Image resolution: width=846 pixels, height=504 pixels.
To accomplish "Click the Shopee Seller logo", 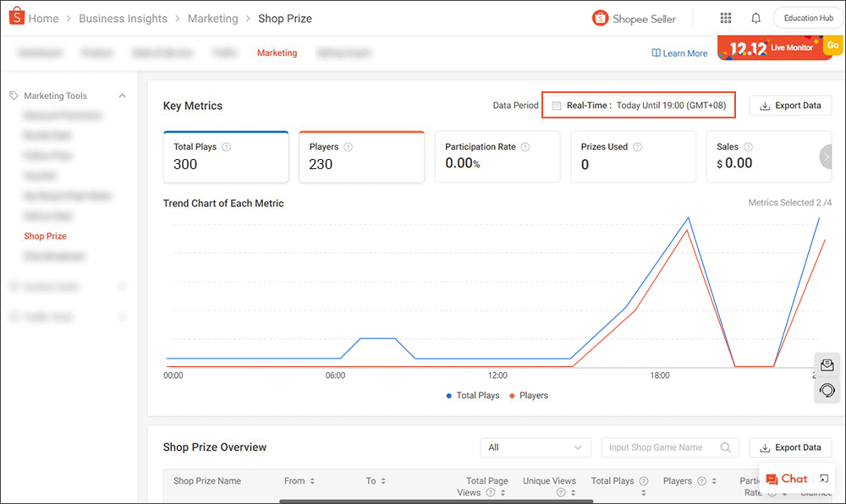I will point(634,19).
